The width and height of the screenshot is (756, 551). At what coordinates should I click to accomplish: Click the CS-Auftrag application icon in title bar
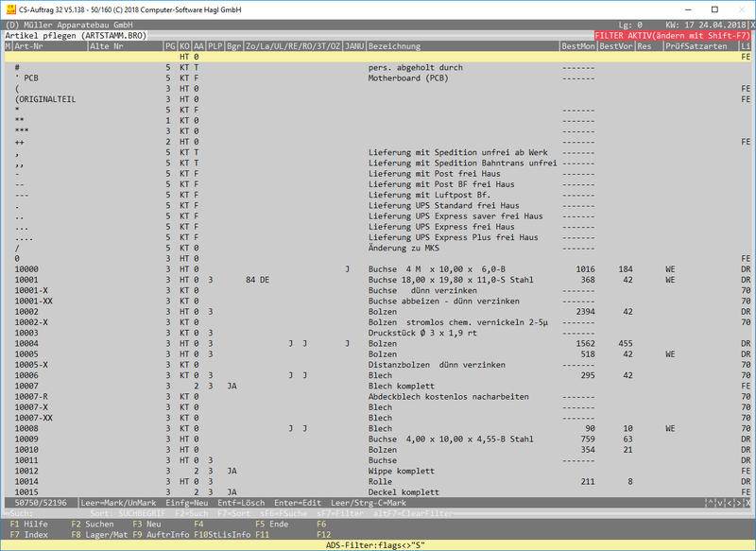(9, 8)
